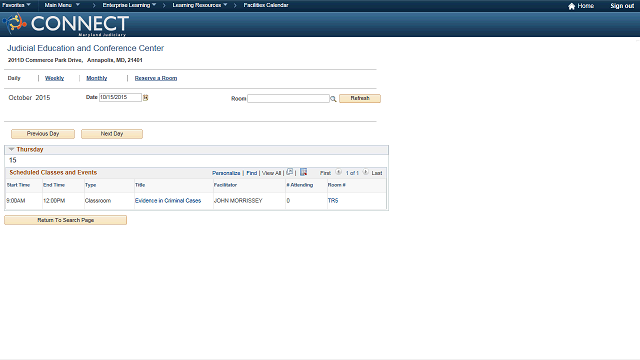
Task: Select JOHN MORRISSEY facilitator cell
Action: (x=238, y=201)
